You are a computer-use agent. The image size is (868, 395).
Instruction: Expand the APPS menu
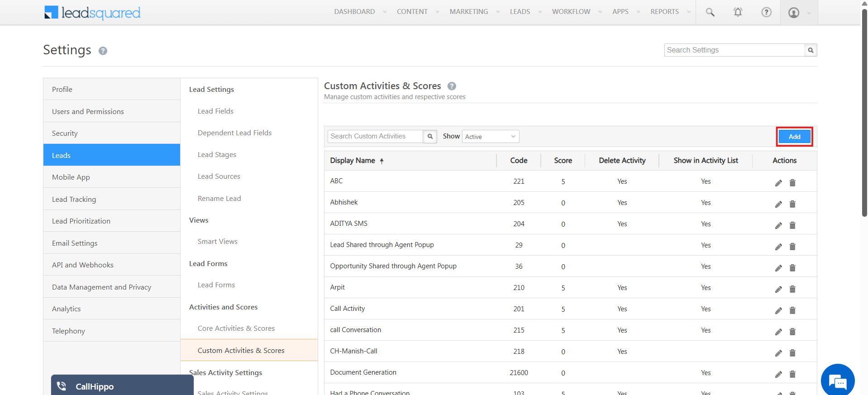tap(626, 12)
